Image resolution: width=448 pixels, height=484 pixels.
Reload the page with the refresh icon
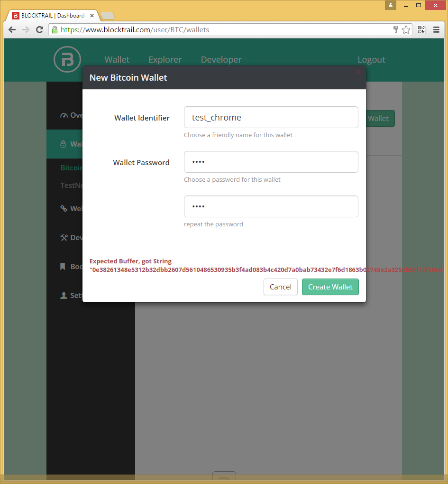39,29
